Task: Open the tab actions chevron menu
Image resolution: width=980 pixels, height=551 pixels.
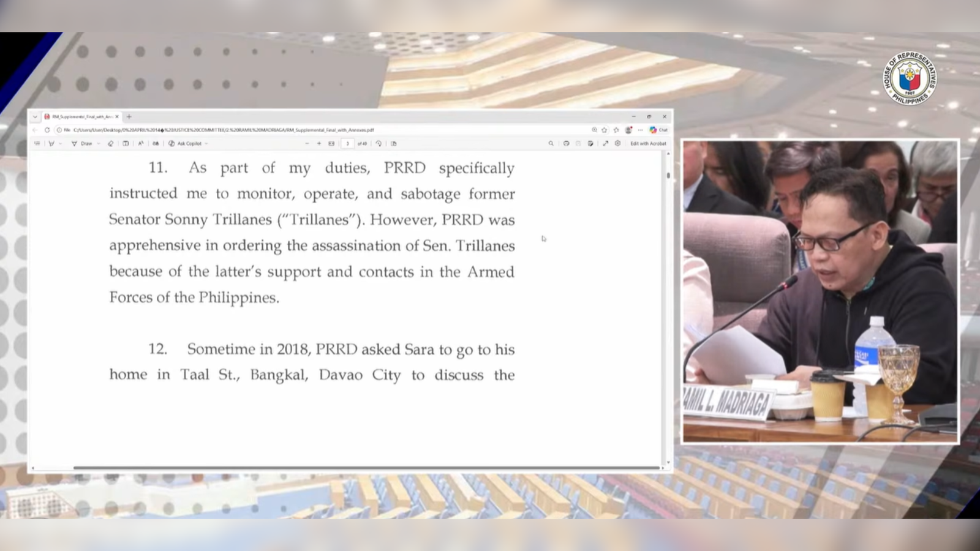Action: [35, 116]
